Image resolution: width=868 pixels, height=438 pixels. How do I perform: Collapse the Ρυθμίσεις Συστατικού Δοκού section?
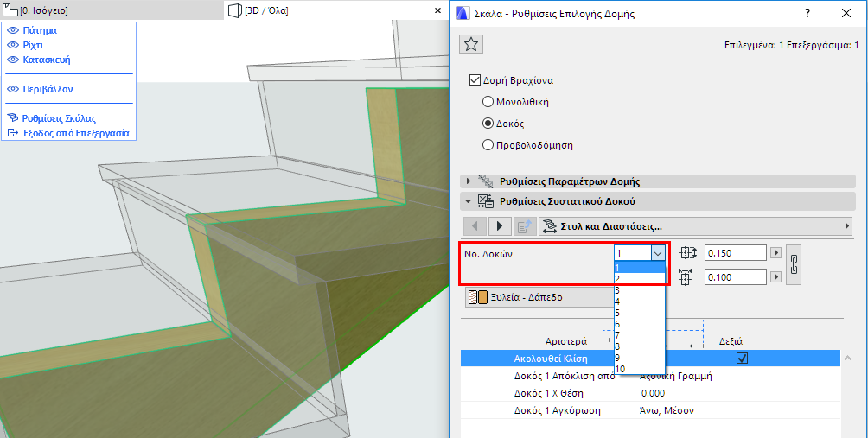click(x=469, y=201)
